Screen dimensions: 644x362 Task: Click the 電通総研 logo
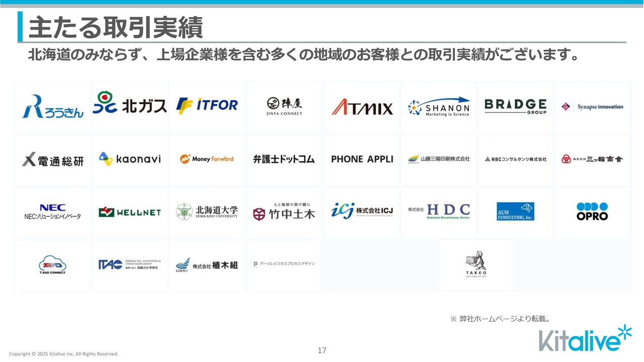tap(52, 160)
